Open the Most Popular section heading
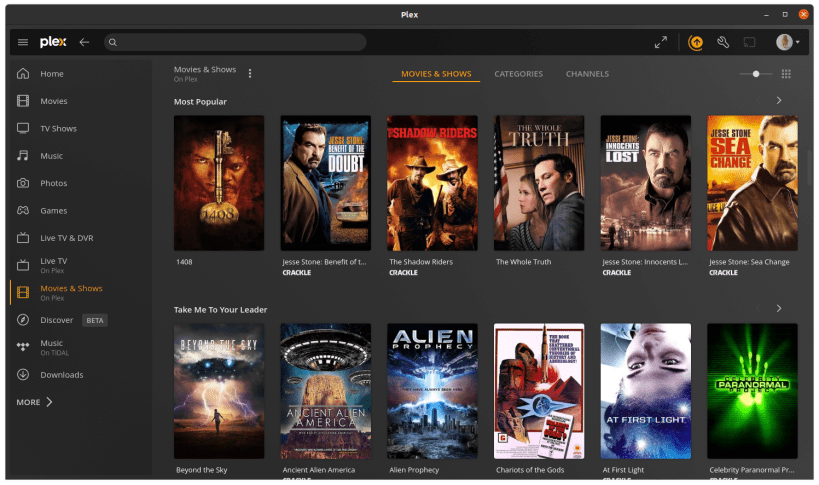 coord(200,102)
